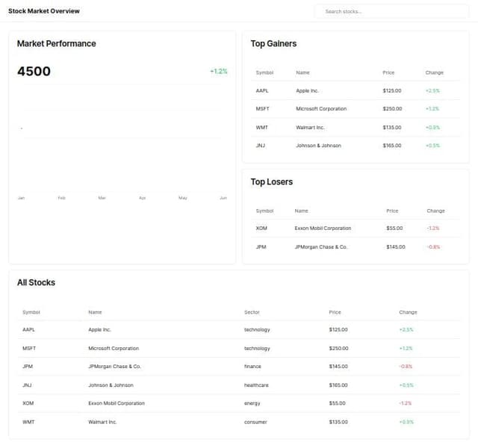
Task: Click Johnson & Johnson in Top Gainers
Action: tap(319, 146)
